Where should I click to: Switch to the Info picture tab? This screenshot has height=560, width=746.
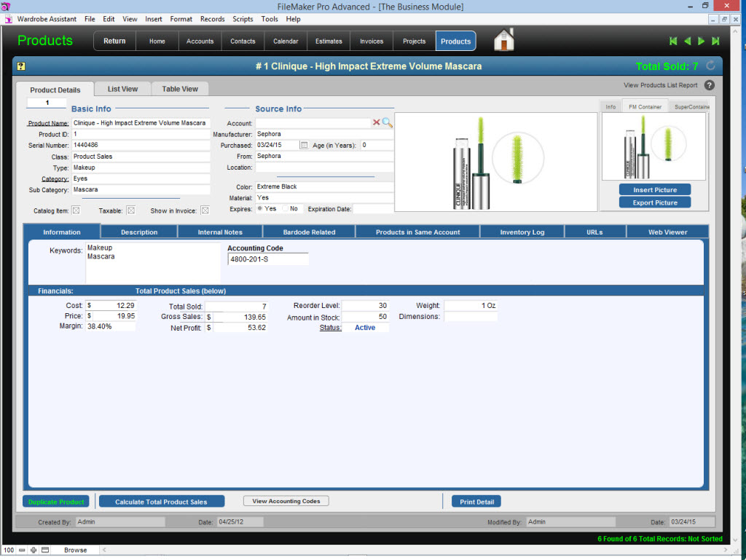[x=610, y=107]
